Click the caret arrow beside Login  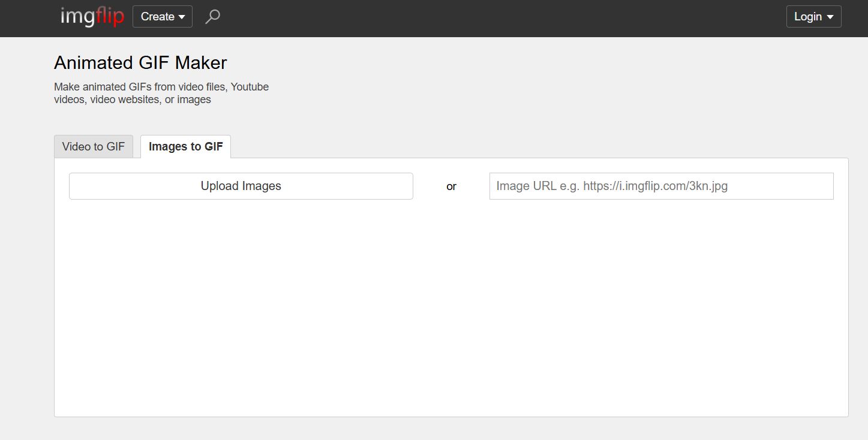[830, 17]
